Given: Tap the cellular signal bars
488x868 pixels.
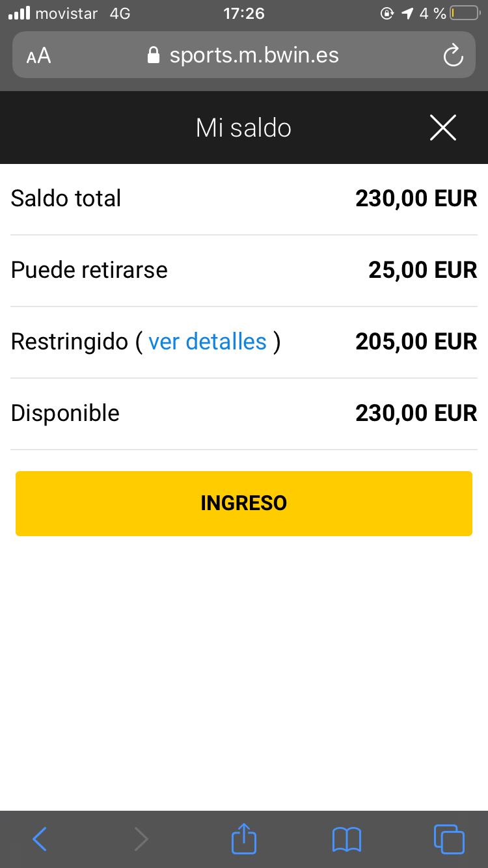Looking at the screenshot, I should pos(20,14).
